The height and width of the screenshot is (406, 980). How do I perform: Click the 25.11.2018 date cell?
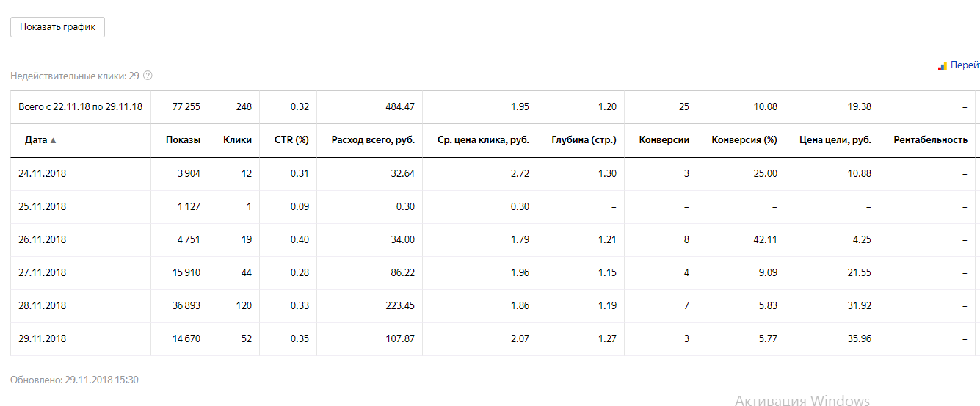[x=43, y=207]
